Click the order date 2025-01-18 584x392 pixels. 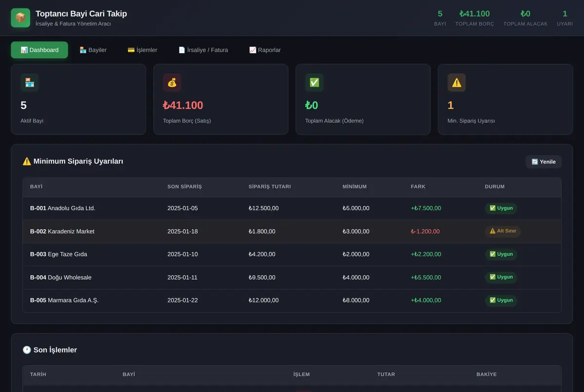coord(182,232)
